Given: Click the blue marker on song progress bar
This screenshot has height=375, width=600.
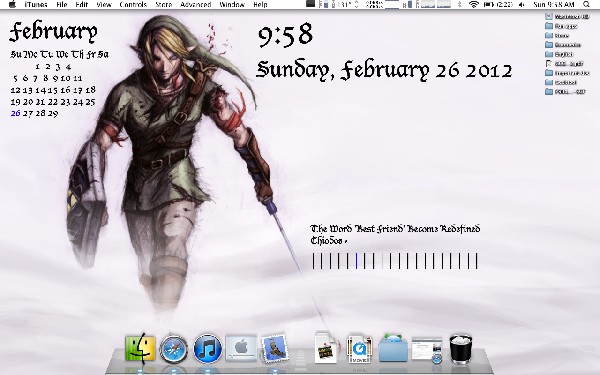Looking at the screenshot, I should (356, 261).
